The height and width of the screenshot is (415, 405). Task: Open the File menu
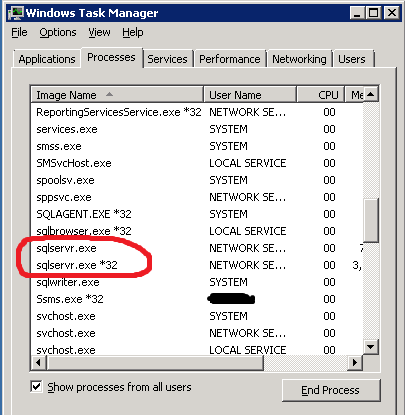click(19, 32)
